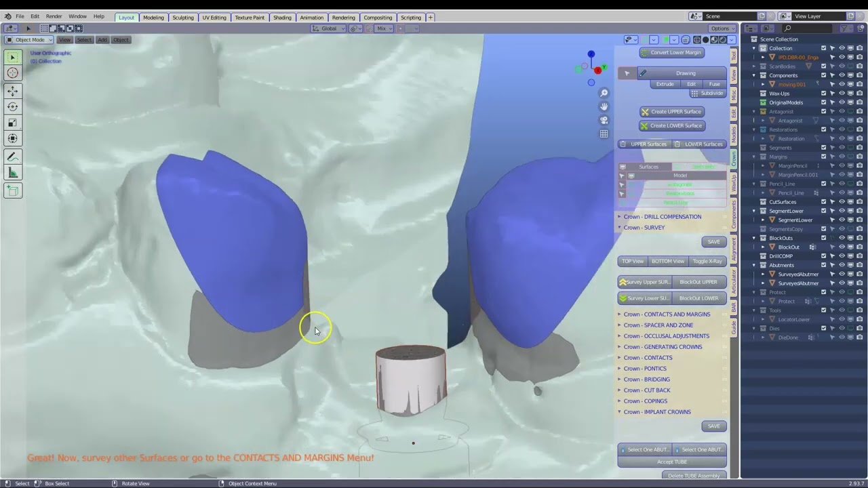The image size is (868, 488).
Task: Pick the Rotate tool
Action: click(x=13, y=106)
